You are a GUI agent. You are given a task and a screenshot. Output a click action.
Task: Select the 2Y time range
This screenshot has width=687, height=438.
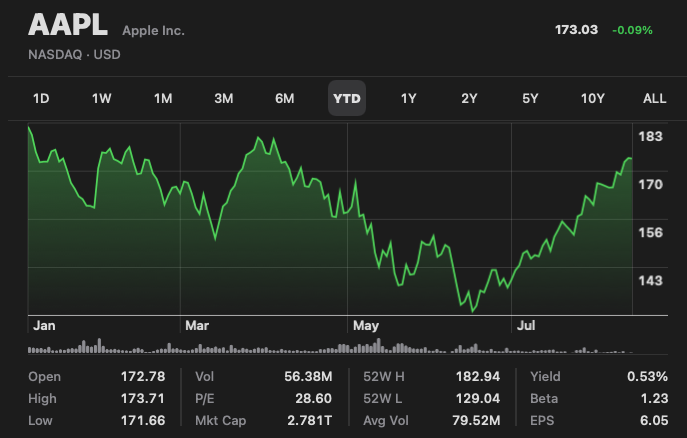469,99
